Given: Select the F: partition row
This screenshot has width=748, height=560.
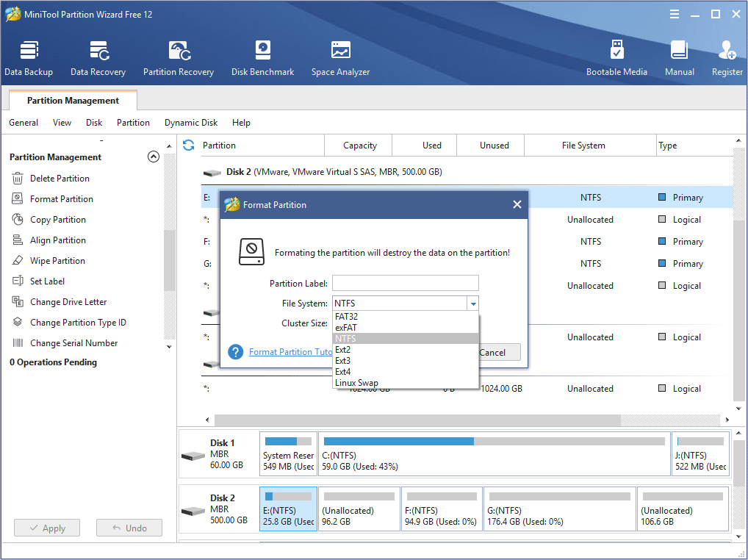Looking at the screenshot, I should pos(467,241).
